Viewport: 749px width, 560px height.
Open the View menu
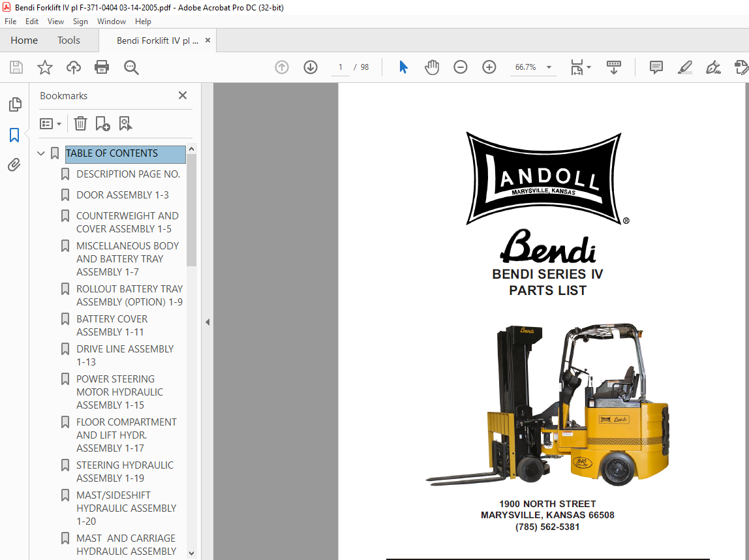tap(55, 22)
